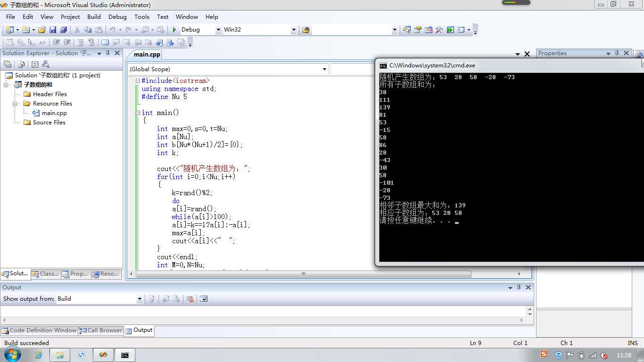Viewport: 644px width, 362px height.
Task: Switch to the Code Definition Window tab
Action: pos(39,330)
